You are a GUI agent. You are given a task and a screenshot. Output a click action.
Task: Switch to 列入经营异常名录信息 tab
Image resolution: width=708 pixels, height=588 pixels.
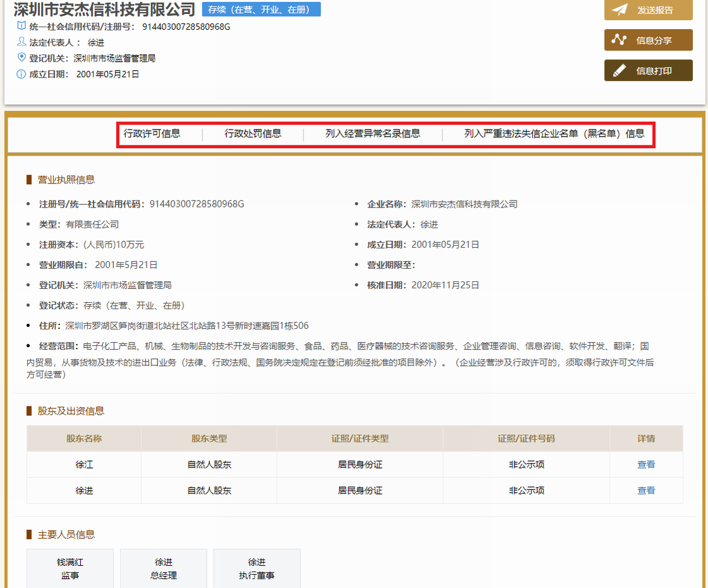point(372,133)
